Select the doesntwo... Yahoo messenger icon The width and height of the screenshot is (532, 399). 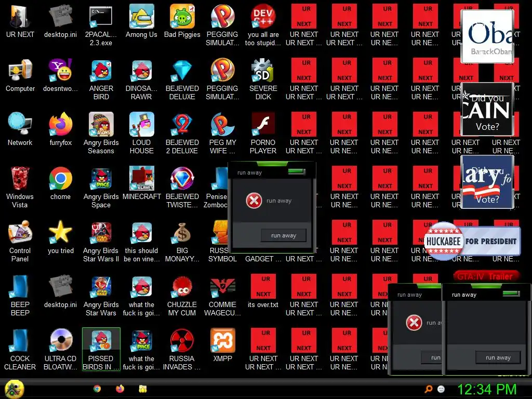click(x=61, y=75)
